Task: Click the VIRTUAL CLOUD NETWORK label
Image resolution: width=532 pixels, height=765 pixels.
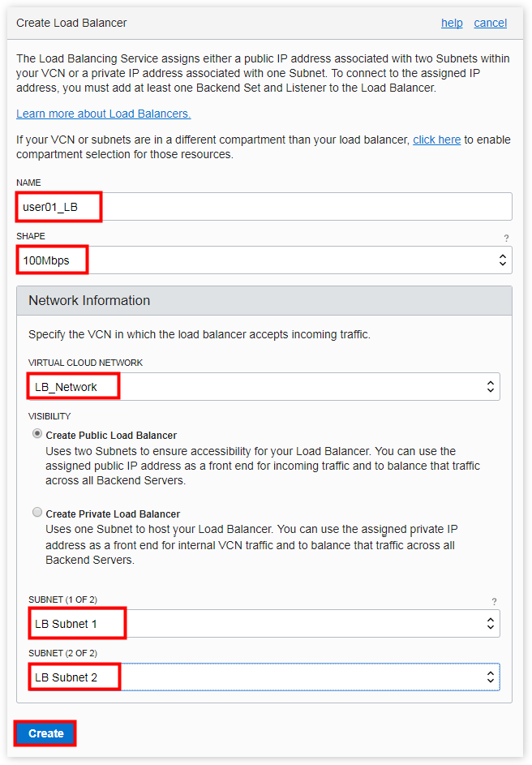Action: [85, 363]
